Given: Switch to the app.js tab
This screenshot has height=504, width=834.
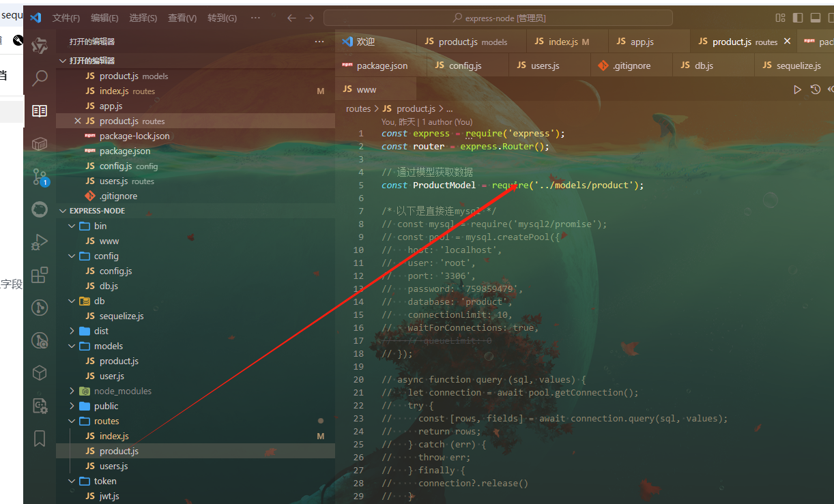Looking at the screenshot, I should [649, 42].
